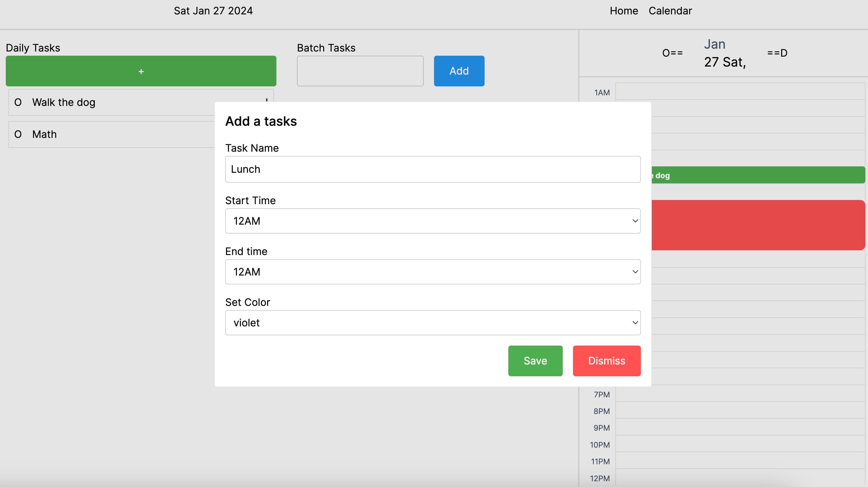Image resolution: width=868 pixels, height=487 pixels.
Task: Open the Calendar nav link
Action: (670, 11)
